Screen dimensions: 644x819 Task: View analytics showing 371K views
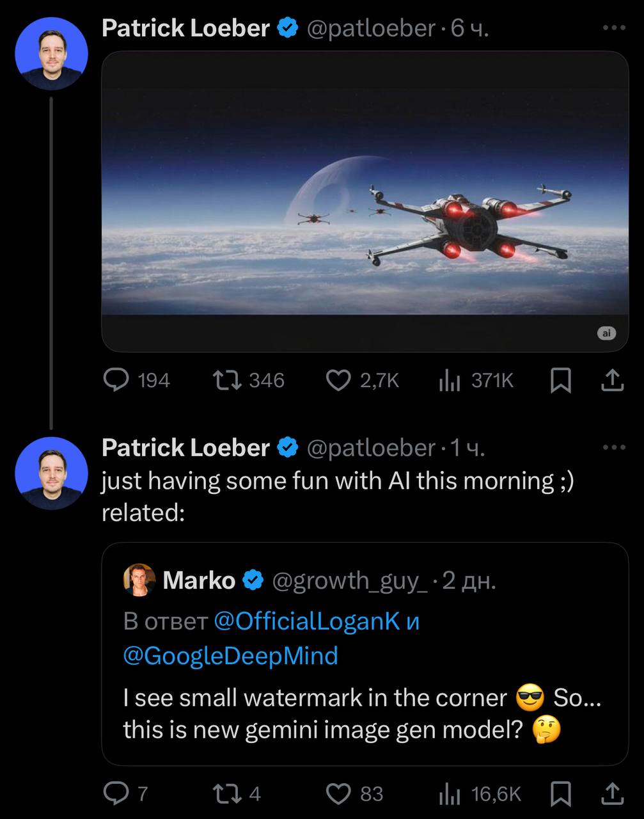450,380
